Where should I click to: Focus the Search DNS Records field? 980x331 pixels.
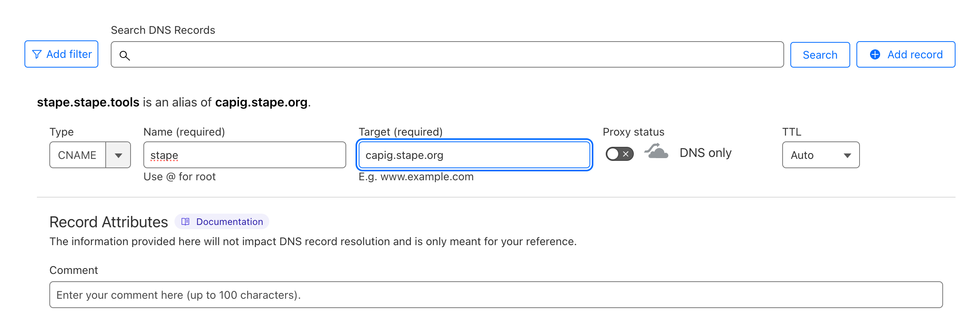[x=447, y=54]
